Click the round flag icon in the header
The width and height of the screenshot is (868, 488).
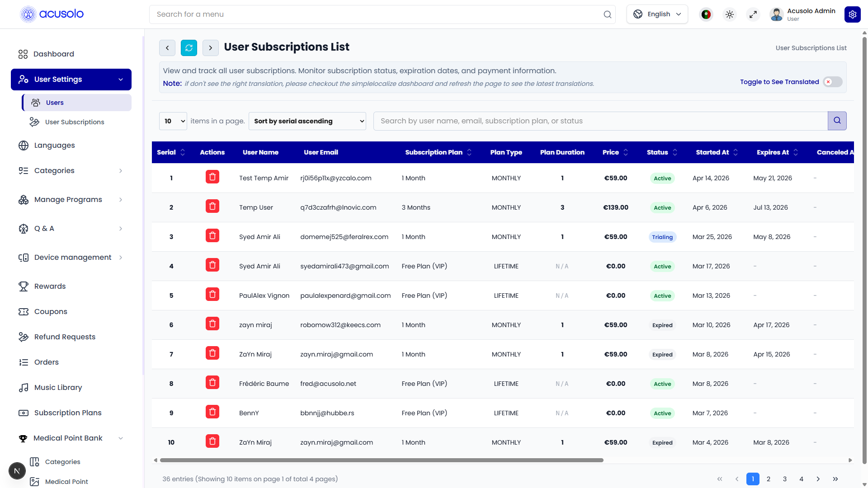tap(706, 14)
